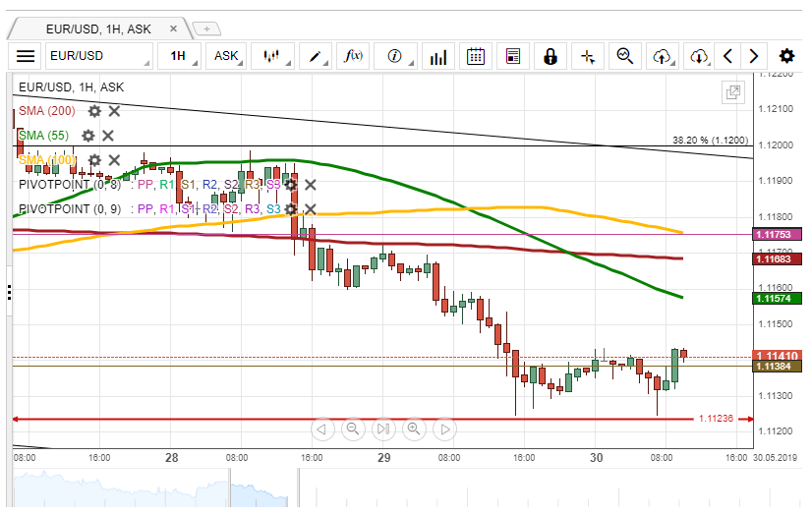The height and width of the screenshot is (515, 812).
Task: Click the cloud upload save icon
Action: pos(663,56)
